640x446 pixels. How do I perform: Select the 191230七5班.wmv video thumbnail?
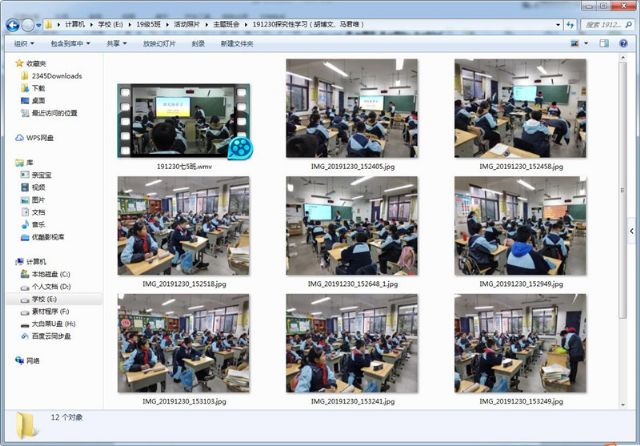(184, 121)
